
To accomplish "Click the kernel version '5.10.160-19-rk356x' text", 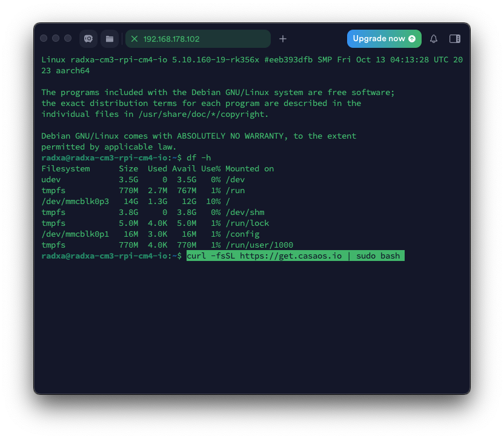I will [x=216, y=60].
